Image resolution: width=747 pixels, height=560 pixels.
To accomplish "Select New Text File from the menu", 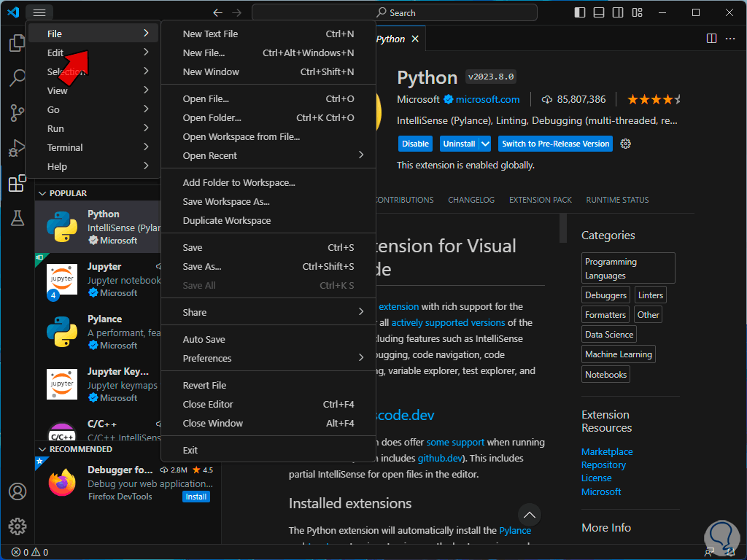I will point(210,34).
